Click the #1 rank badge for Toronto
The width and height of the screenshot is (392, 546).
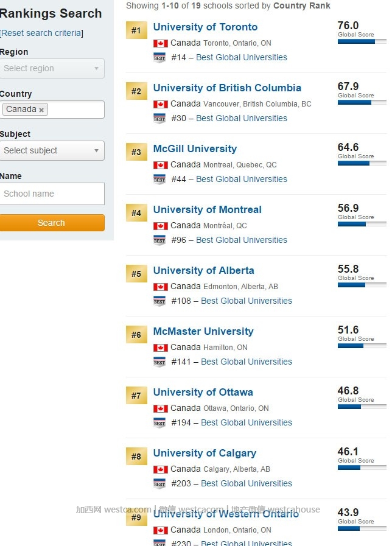pyautogui.click(x=136, y=30)
